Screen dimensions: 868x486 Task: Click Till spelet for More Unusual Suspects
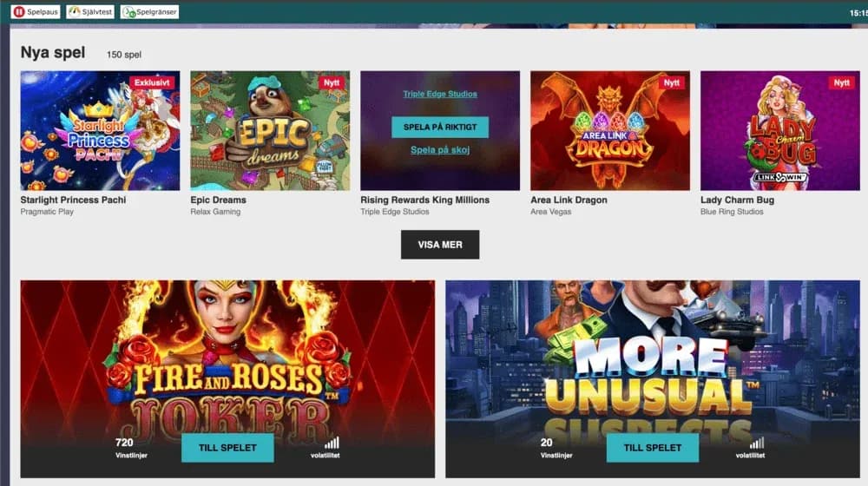click(x=653, y=448)
